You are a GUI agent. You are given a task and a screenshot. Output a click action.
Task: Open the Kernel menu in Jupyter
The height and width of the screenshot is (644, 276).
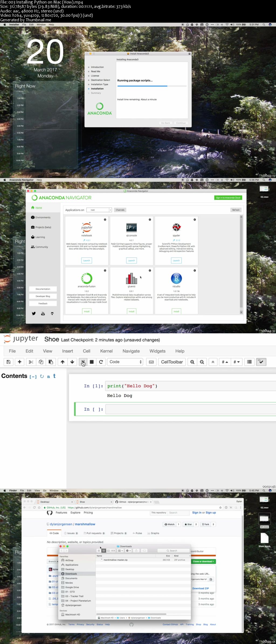pyautogui.click(x=106, y=351)
